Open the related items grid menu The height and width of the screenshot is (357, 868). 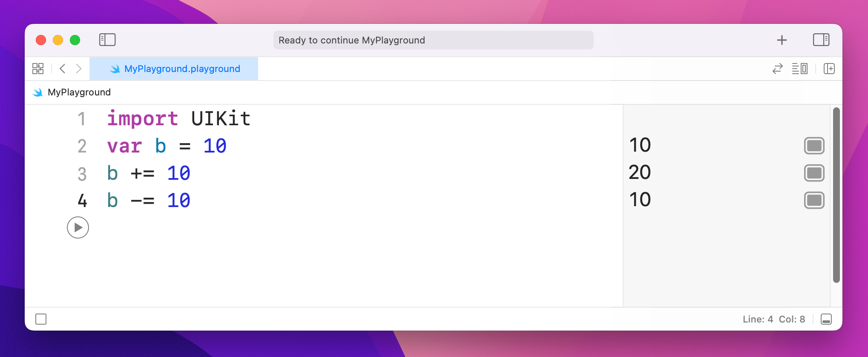38,69
